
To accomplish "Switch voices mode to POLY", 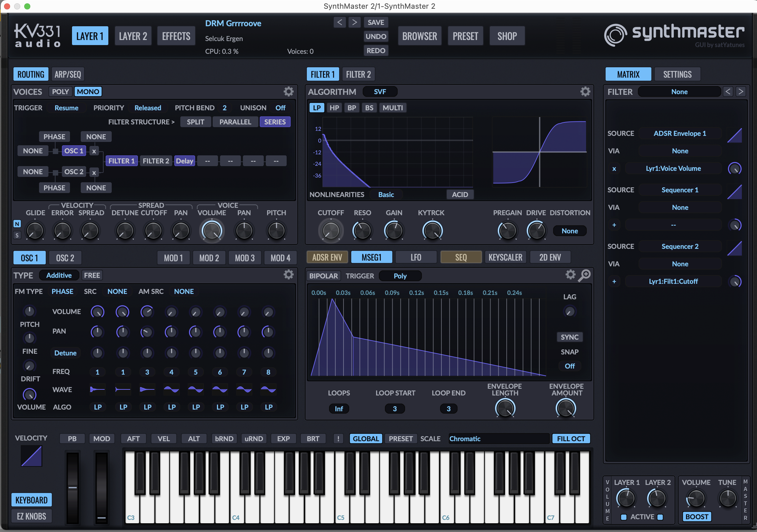I will click(60, 91).
